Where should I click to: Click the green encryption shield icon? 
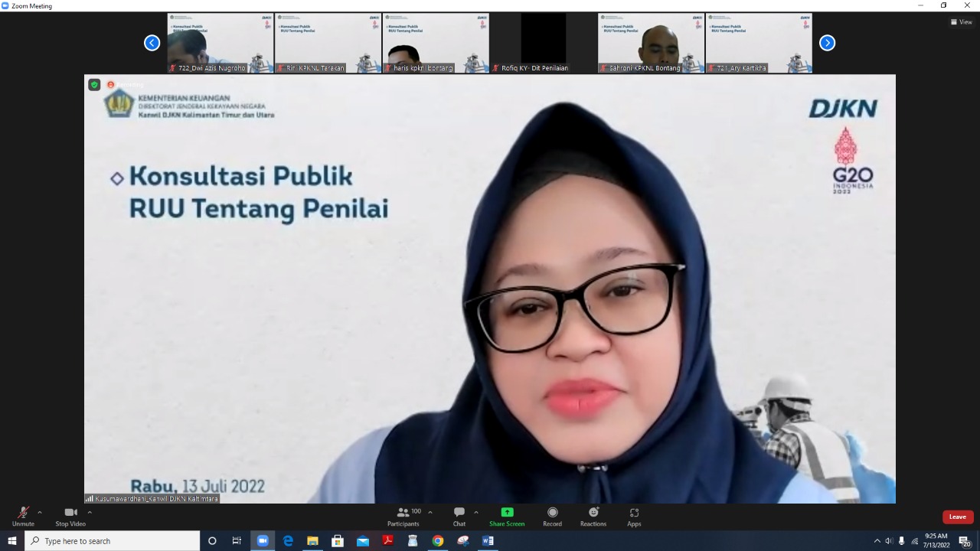[x=94, y=84]
